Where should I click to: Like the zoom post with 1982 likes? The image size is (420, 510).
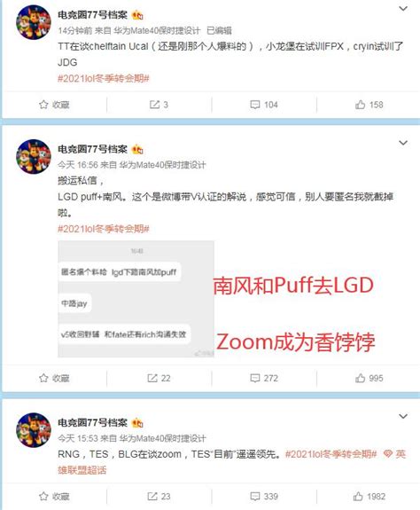tap(369, 497)
